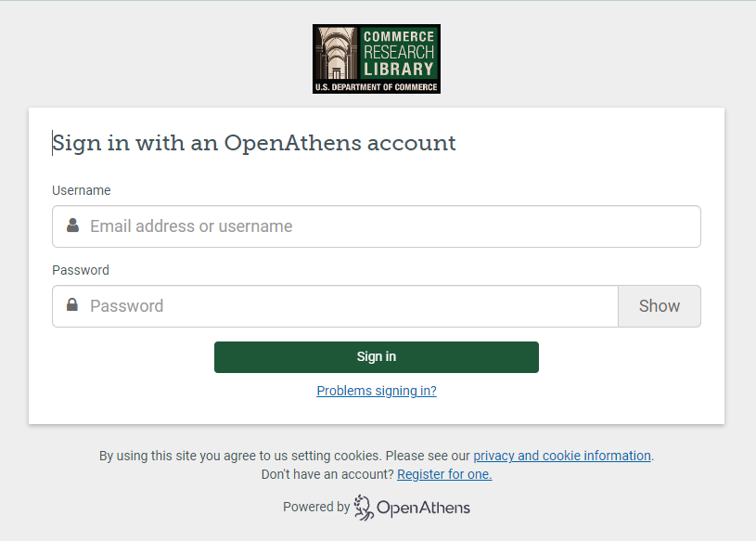This screenshot has width=756, height=541.
Task: Click the Sign in with OpenAthens heading
Action: [x=254, y=143]
